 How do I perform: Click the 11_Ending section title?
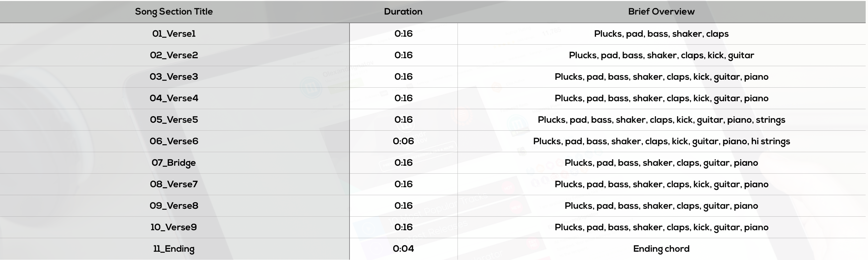pyautogui.click(x=174, y=249)
